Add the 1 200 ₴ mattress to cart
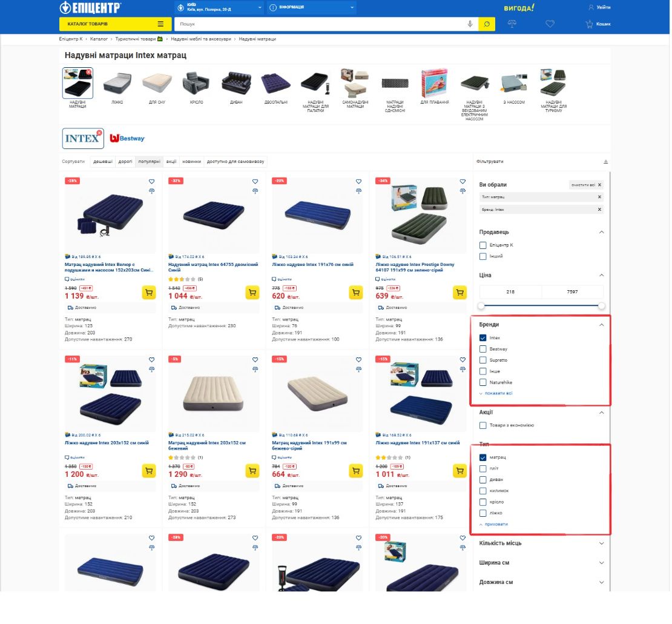 click(149, 471)
